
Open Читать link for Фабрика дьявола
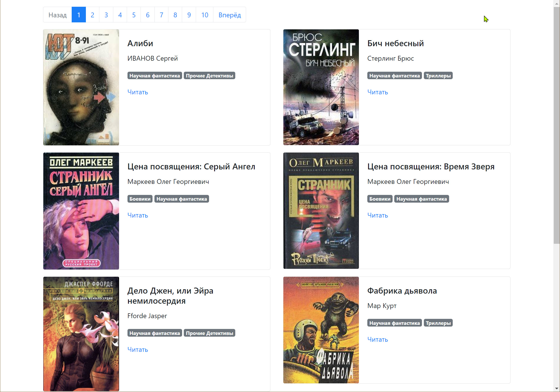pyautogui.click(x=377, y=339)
